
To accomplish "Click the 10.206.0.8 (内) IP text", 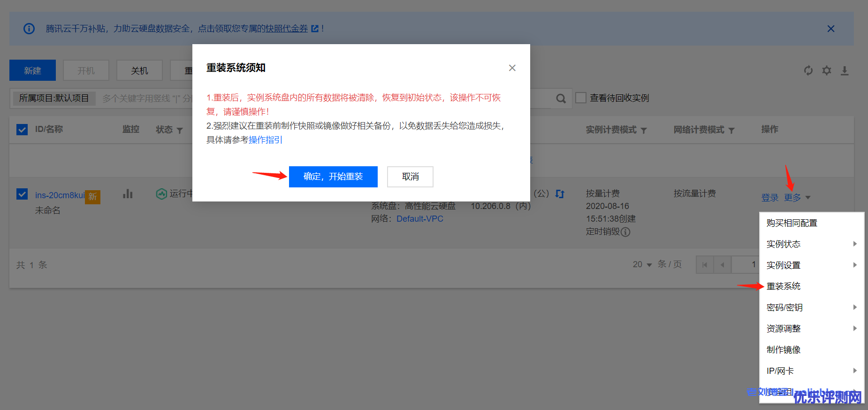I will point(501,206).
